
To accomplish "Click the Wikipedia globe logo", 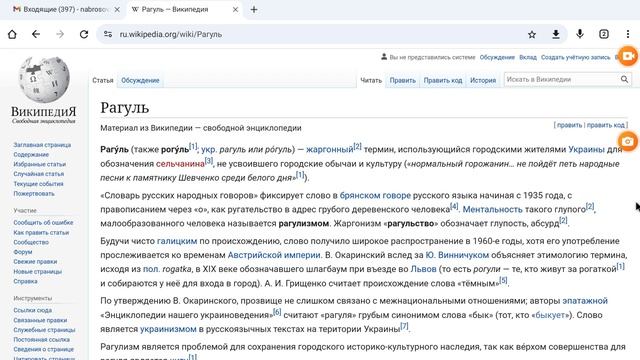I will pyautogui.click(x=44, y=80).
